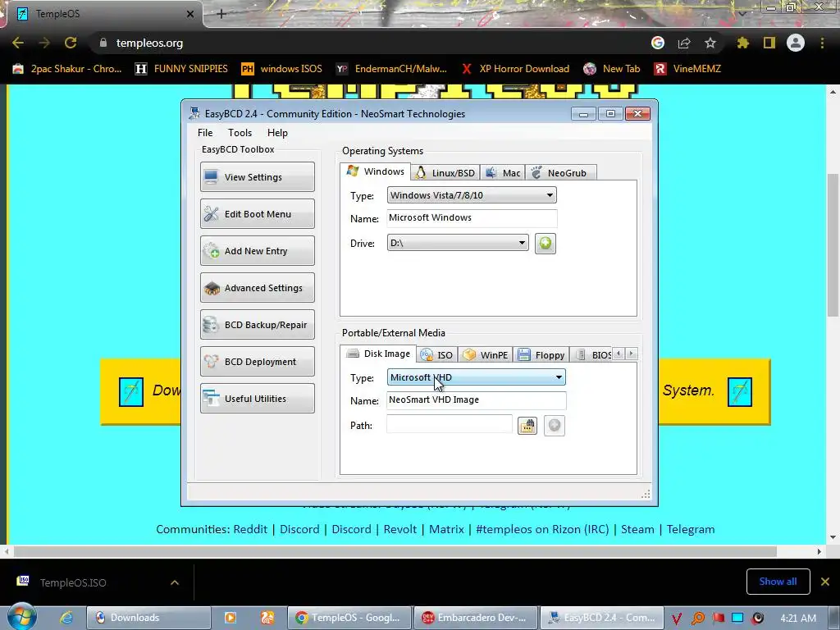Click the disk image Path field

click(x=449, y=425)
